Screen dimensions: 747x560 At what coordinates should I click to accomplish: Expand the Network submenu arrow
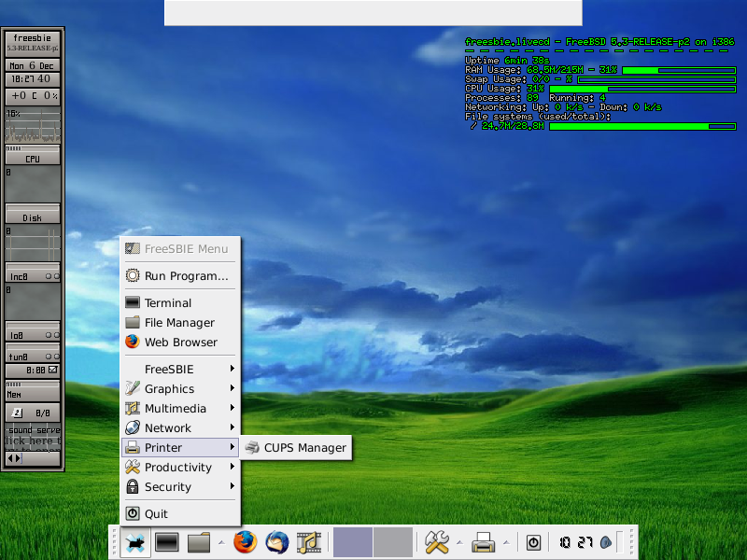click(232, 427)
